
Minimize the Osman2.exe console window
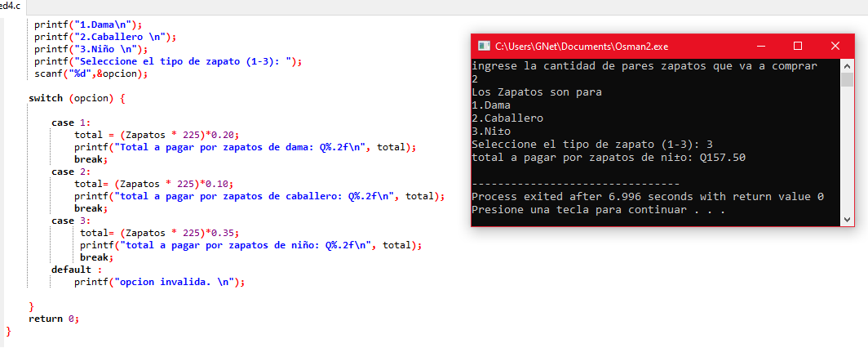click(760, 46)
